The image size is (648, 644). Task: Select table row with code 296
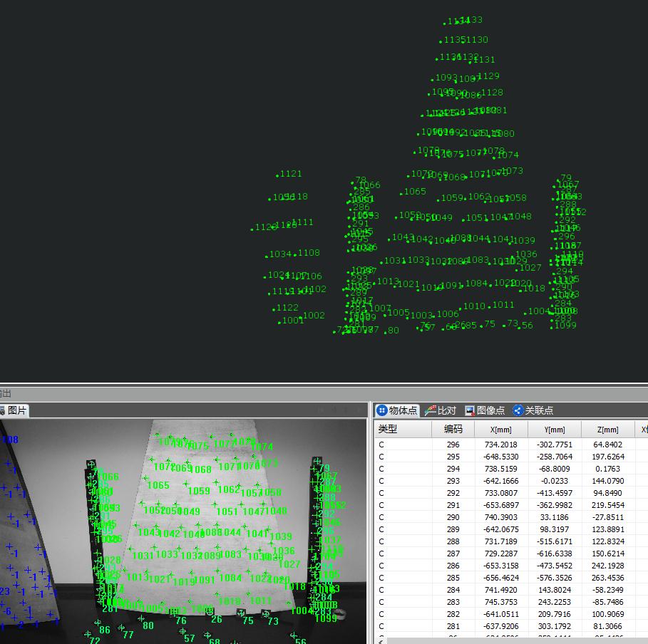[x=453, y=445]
